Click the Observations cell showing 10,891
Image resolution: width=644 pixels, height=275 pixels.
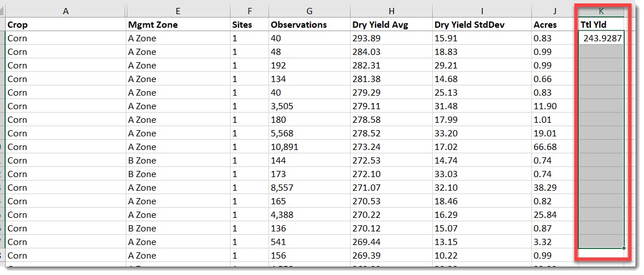tap(309, 147)
